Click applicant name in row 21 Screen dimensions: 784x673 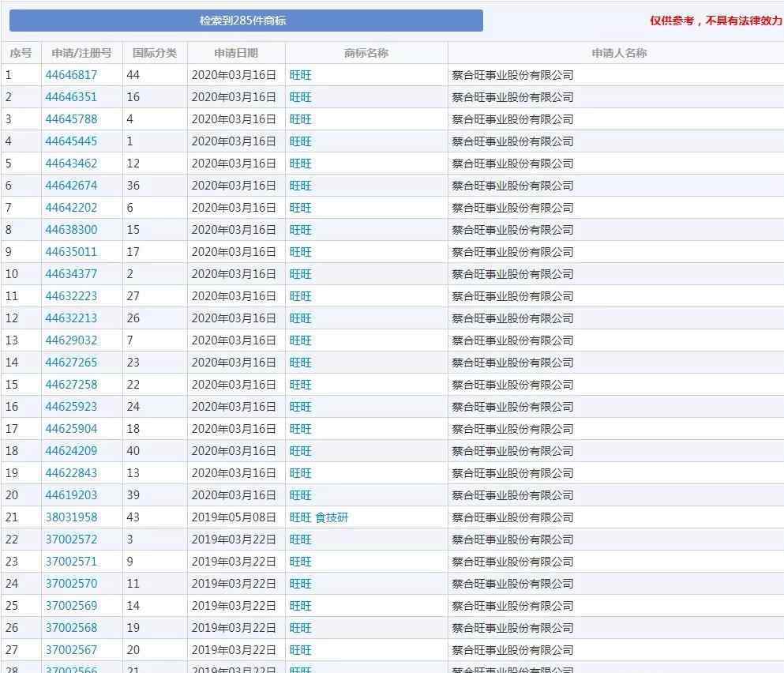512,517
